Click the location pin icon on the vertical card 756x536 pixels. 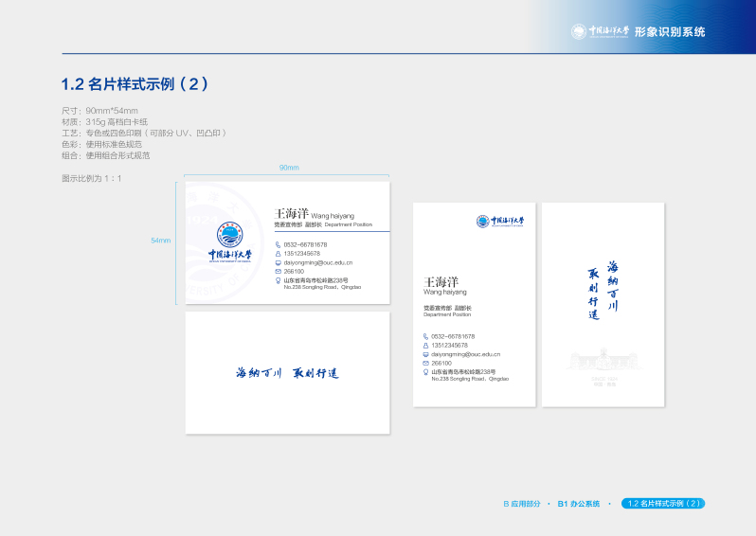pos(426,372)
